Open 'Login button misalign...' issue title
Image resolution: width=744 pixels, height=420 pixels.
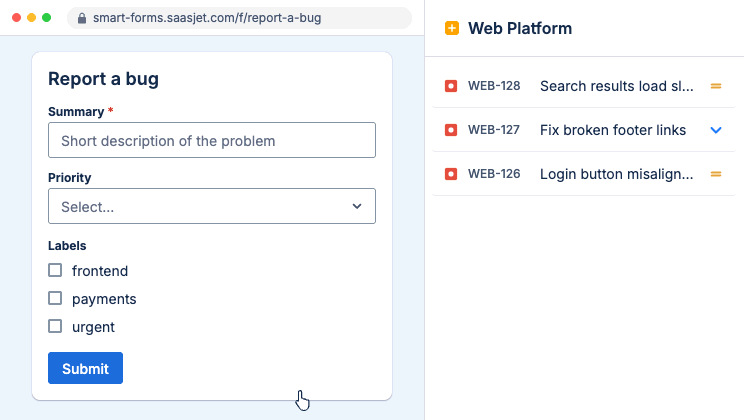pos(616,174)
